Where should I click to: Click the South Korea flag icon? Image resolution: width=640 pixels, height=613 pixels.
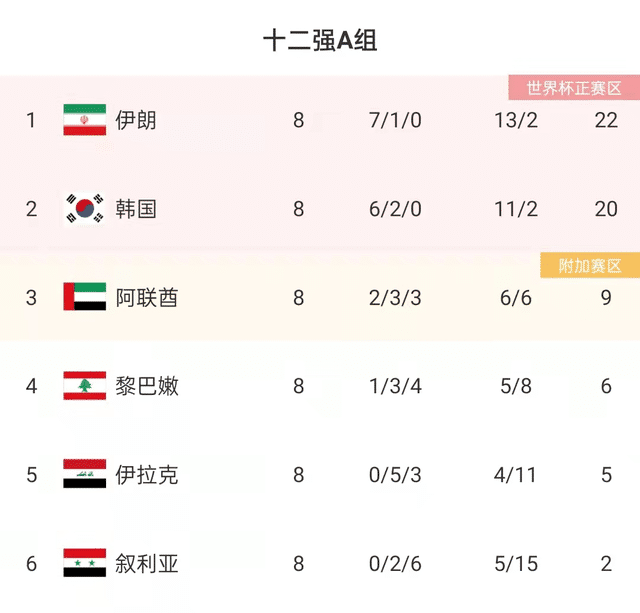pyautogui.click(x=84, y=209)
